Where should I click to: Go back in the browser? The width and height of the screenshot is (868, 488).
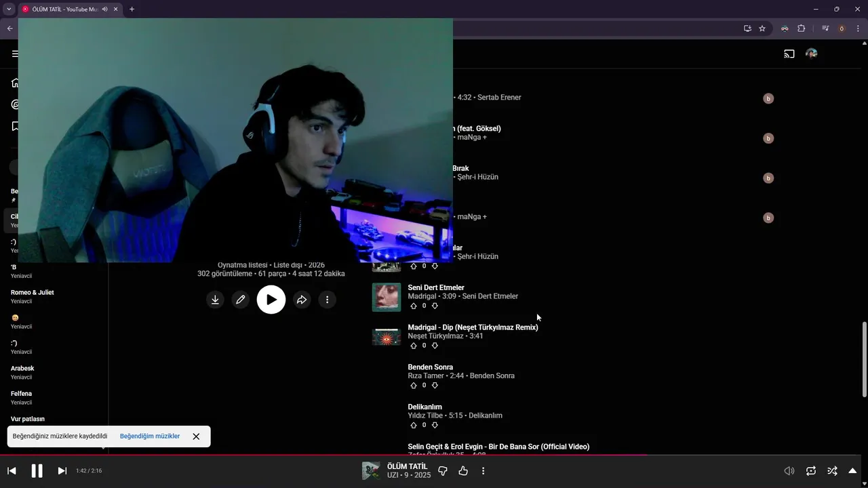click(x=9, y=28)
